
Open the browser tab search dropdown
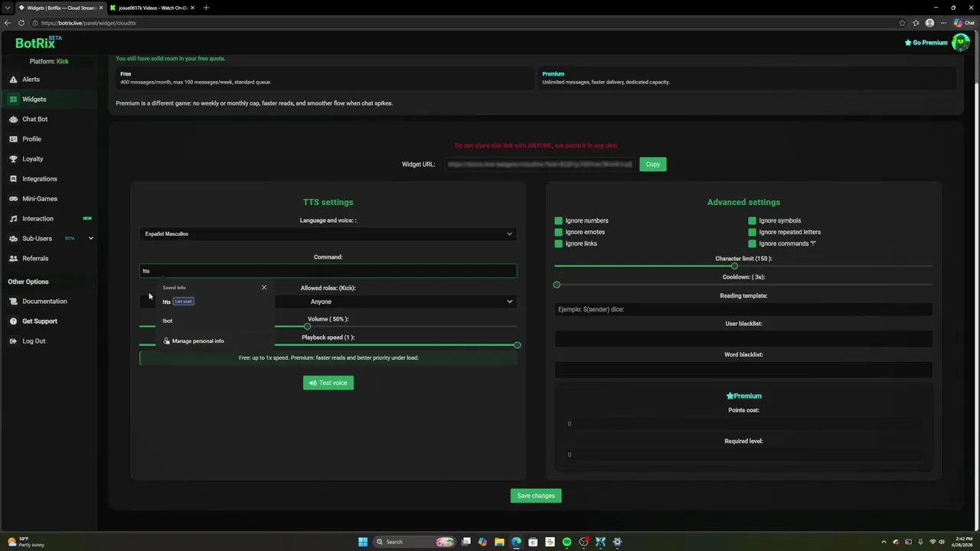coord(7,8)
